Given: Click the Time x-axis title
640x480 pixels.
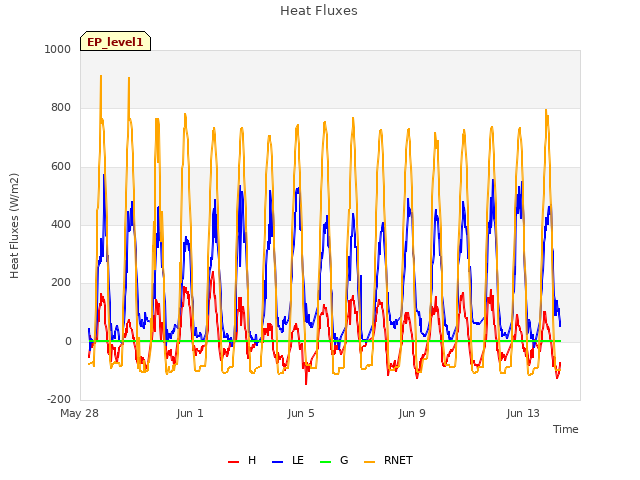Looking at the screenshot, I should (x=566, y=429).
